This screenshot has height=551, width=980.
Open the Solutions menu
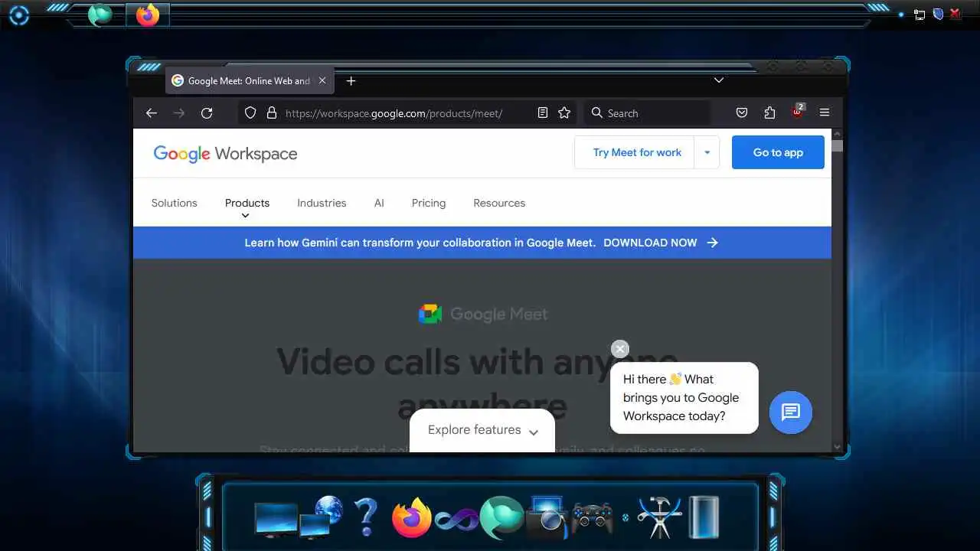[x=174, y=203]
